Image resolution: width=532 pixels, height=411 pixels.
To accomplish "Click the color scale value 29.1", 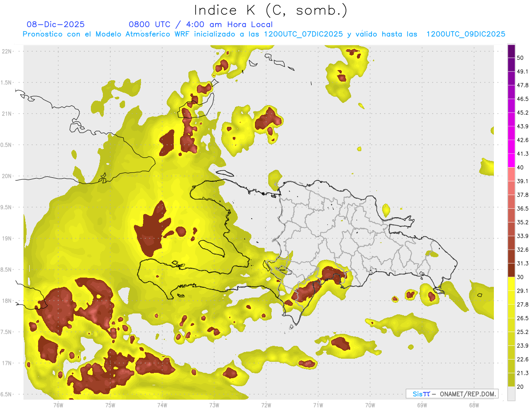I will (522, 291).
